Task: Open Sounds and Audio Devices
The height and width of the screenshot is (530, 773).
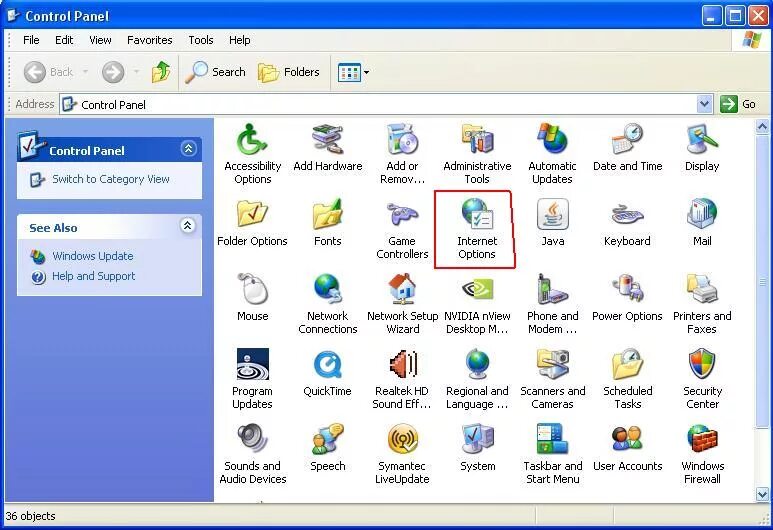Action: [252, 454]
